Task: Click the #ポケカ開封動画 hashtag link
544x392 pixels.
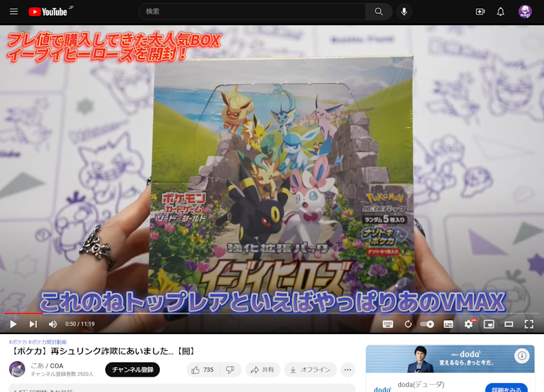Action: click(47, 342)
